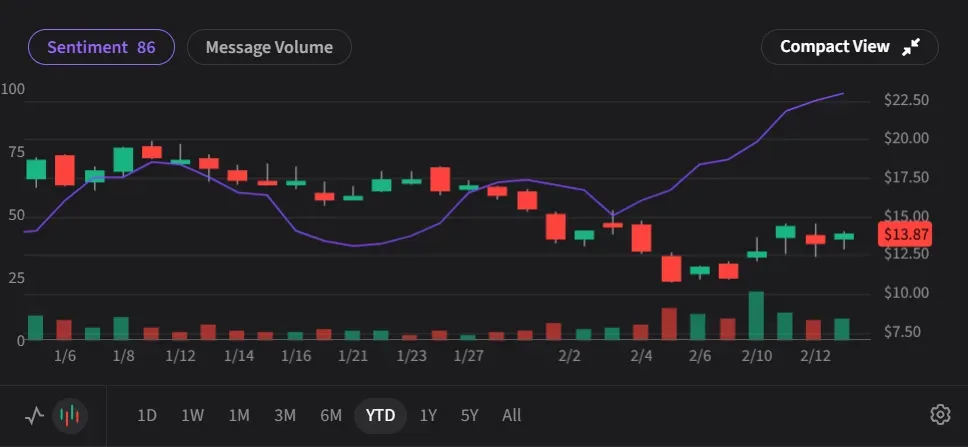Select the 1D time range
The image size is (968, 447).
coord(147,415)
